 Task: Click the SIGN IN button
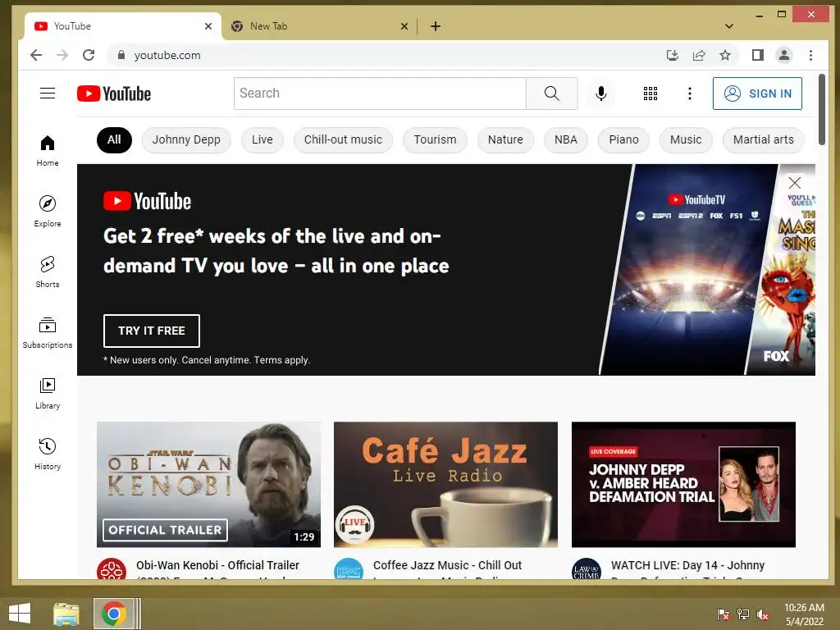(x=757, y=94)
